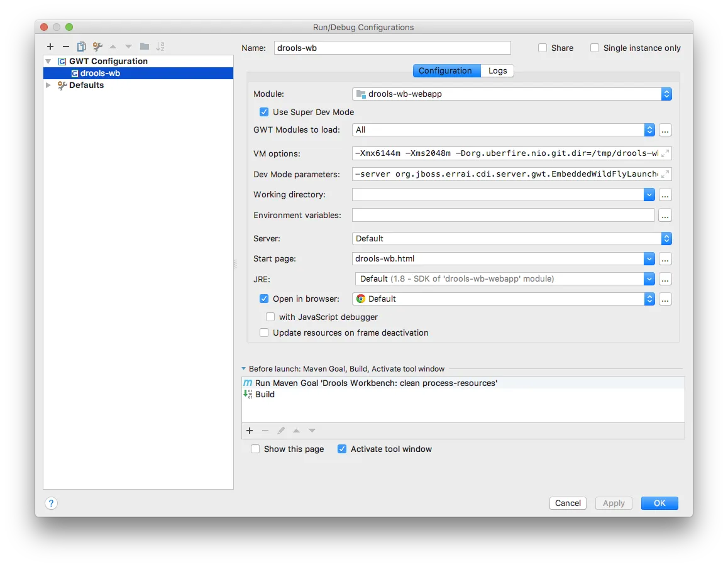Screen dimensions: 728x567
Task: Expand the VM options field editor
Action: coord(665,153)
